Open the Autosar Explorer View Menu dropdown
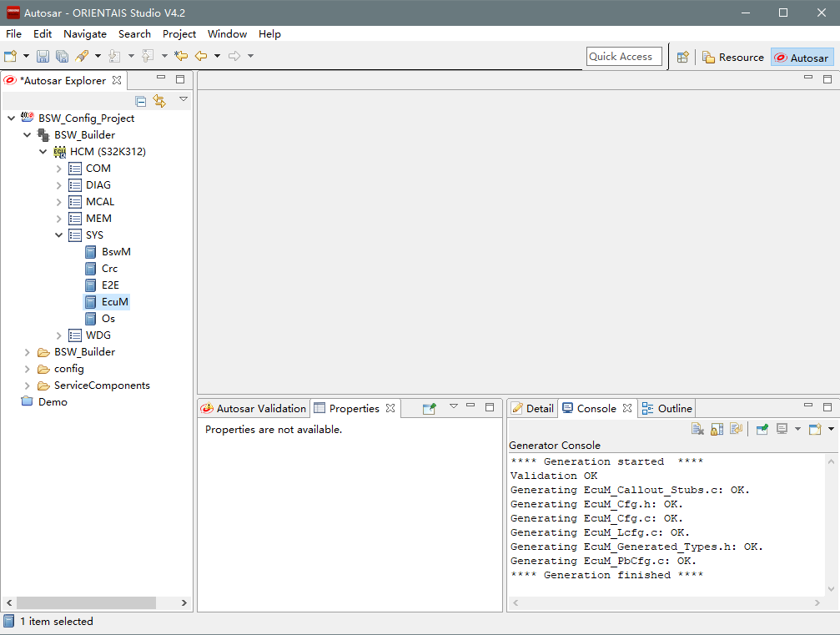Screen dimensions: 840x635 [x=184, y=99]
